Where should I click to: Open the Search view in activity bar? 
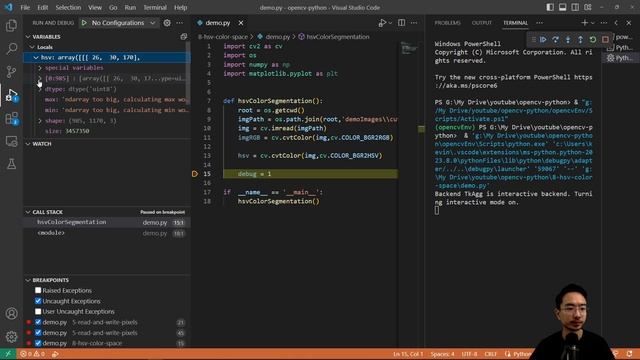tap(11, 49)
